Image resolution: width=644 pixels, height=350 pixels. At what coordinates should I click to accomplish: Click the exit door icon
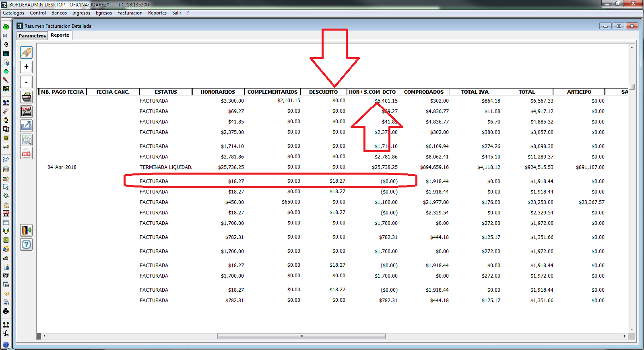[26, 231]
